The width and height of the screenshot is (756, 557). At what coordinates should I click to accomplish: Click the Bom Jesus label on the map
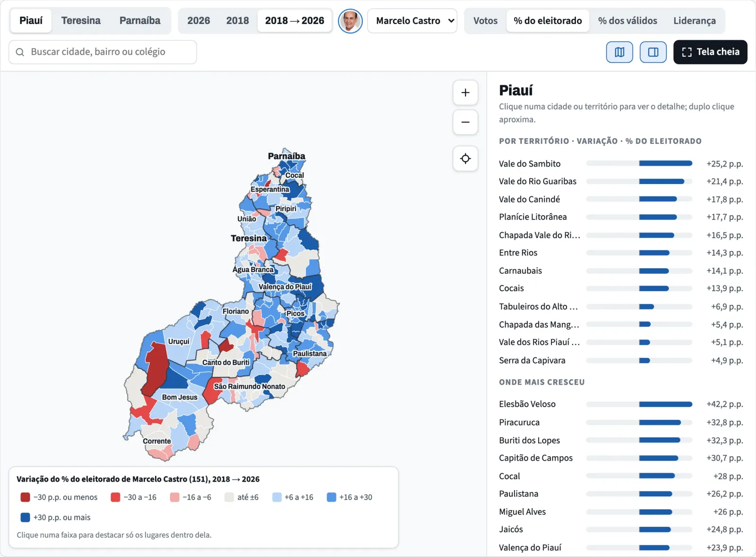click(x=180, y=397)
